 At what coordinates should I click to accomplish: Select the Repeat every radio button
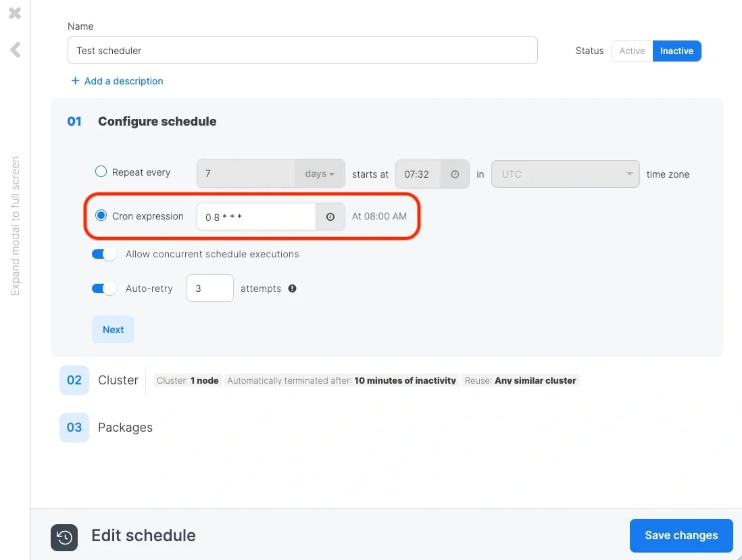(x=101, y=172)
